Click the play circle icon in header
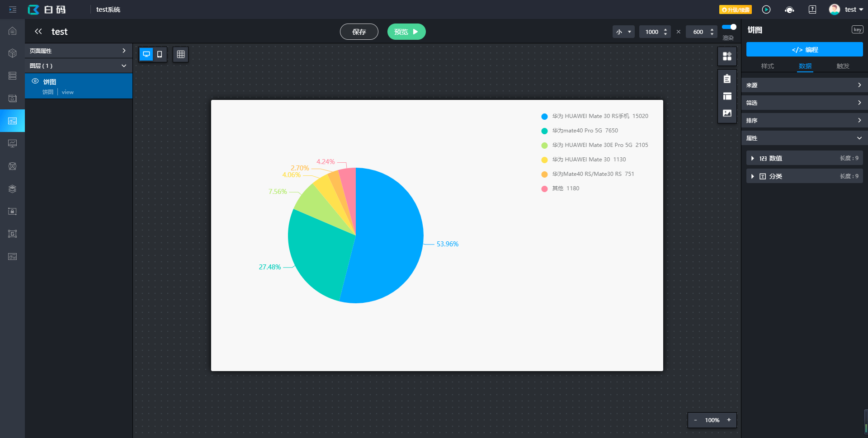The width and height of the screenshot is (868, 438). (x=766, y=9)
